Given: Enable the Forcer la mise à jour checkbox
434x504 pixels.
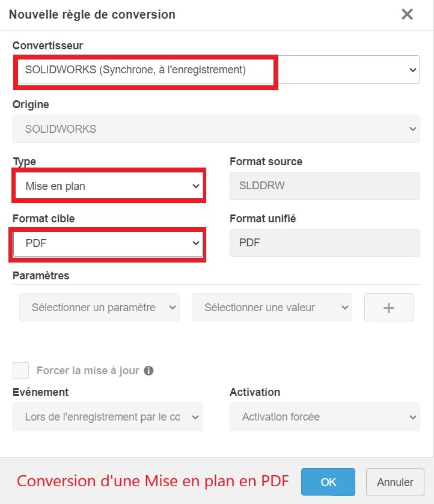Looking at the screenshot, I should [21, 371].
